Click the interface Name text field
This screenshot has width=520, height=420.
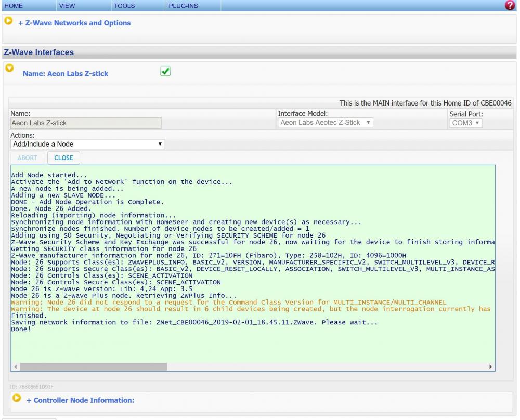pyautogui.click(x=86, y=123)
